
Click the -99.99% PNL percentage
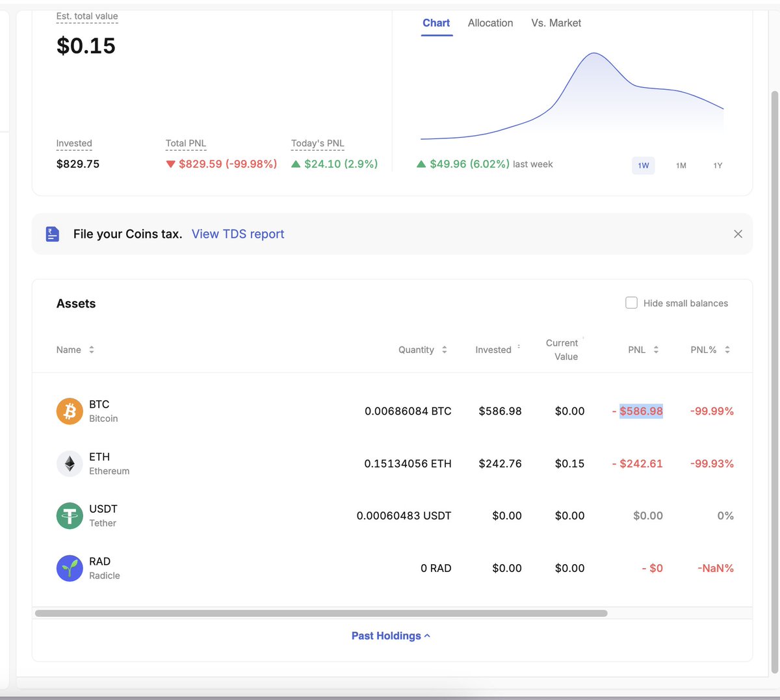[x=712, y=411]
